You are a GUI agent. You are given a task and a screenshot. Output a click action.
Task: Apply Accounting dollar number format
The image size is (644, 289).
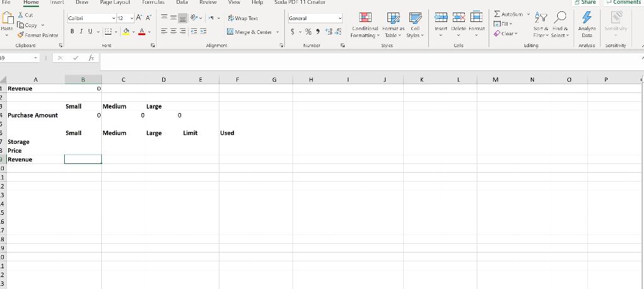click(292, 31)
